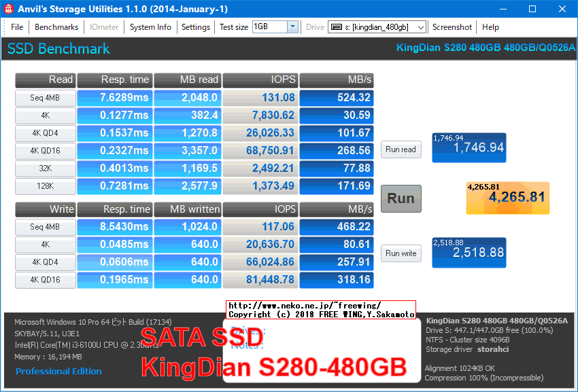This screenshot has height=392, width=578.
Task: Open the File menu
Action: pos(16,27)
